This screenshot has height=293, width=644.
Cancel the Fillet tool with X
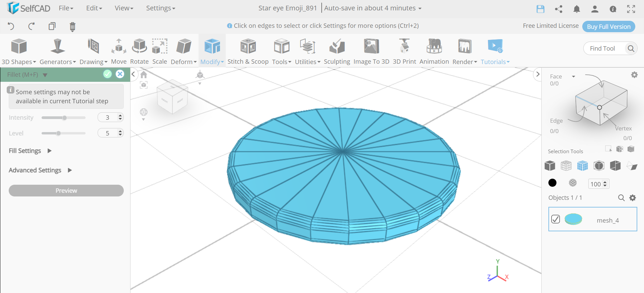(x=120, y=74)
